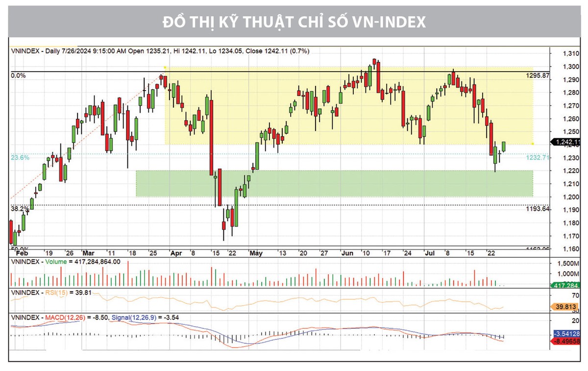Click the blue Signal value tag -3.54128
The height and width of the screenshot is (371, 588).
tap(566, 334)
